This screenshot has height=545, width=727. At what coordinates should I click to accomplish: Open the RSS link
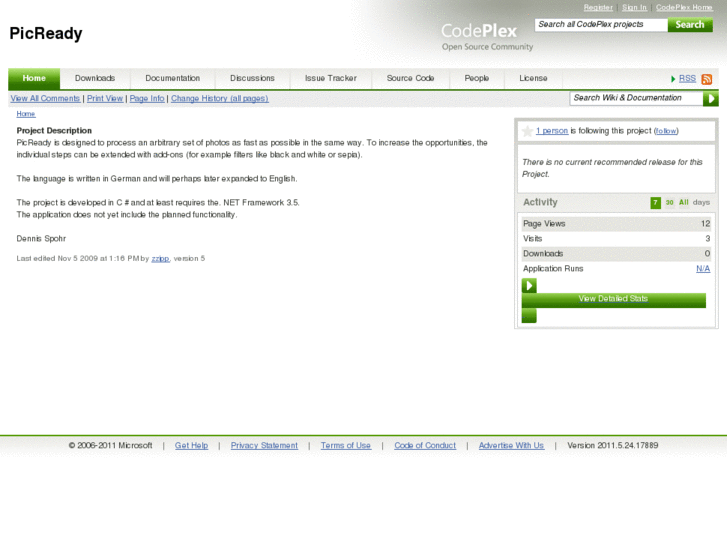687,79
